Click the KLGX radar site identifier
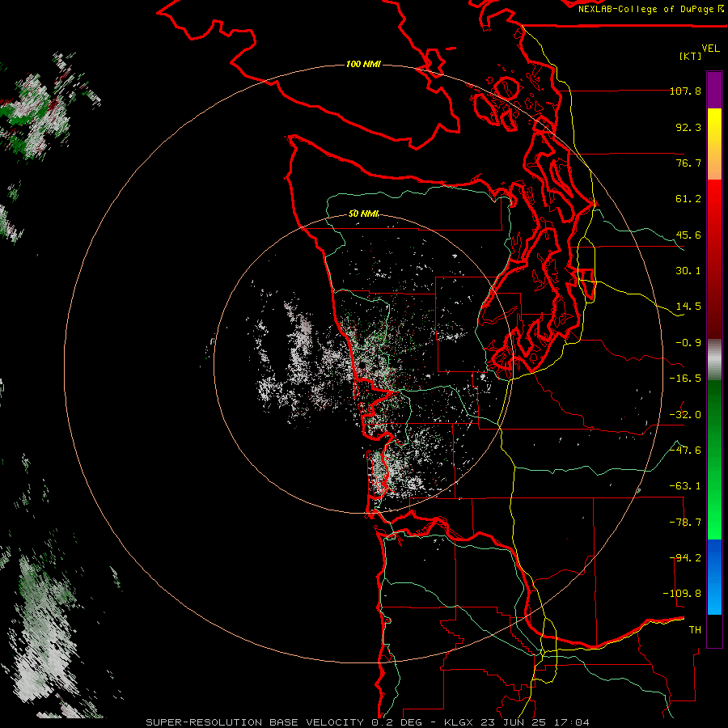 [459, 722]
